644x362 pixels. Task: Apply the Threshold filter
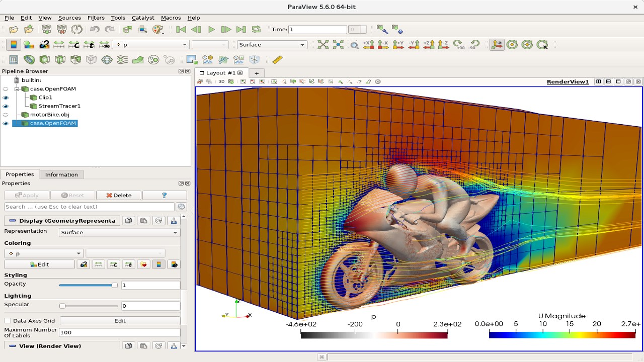pos(75,60)
